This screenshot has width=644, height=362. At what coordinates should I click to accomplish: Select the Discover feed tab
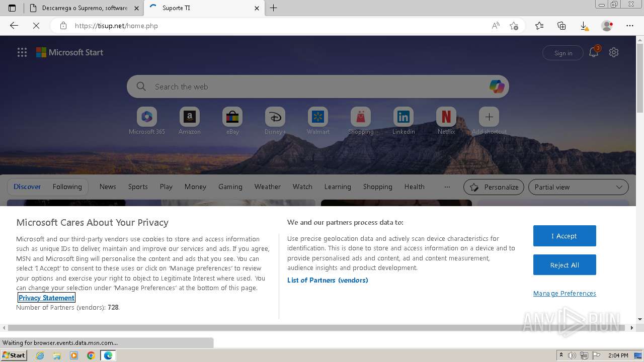[x=27, y=187]
